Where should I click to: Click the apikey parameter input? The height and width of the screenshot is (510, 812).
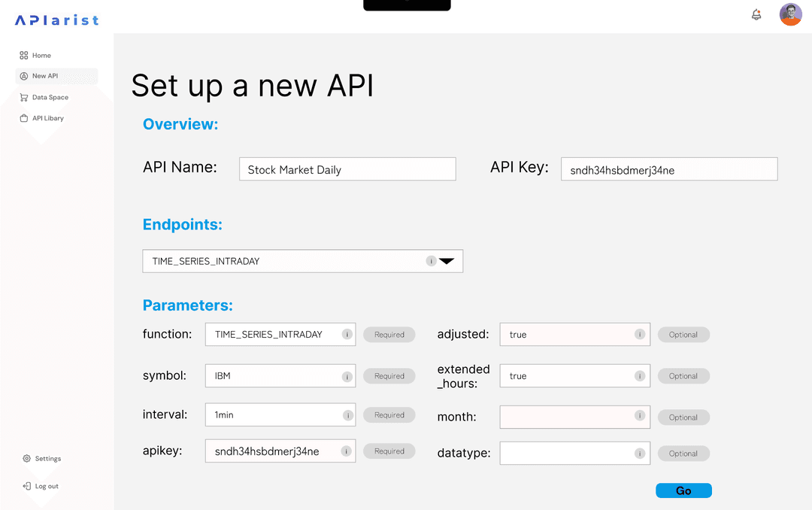[280, 451]
